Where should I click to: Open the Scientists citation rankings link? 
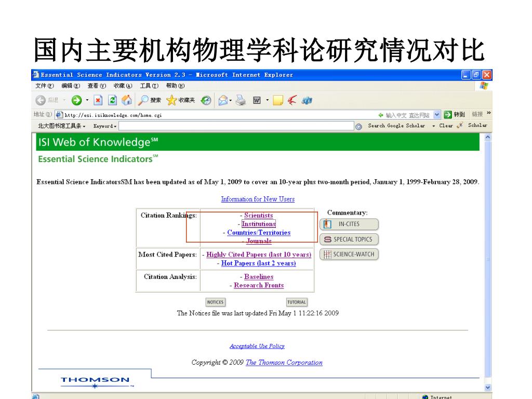tap(259, 215)
